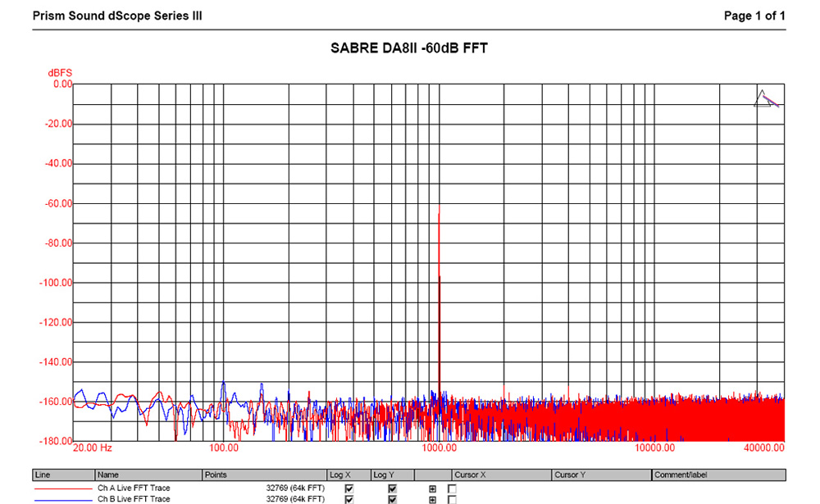Click the -160.00 Y-axis label
Screen dimensions: 820x504
[x=56, y=402]
